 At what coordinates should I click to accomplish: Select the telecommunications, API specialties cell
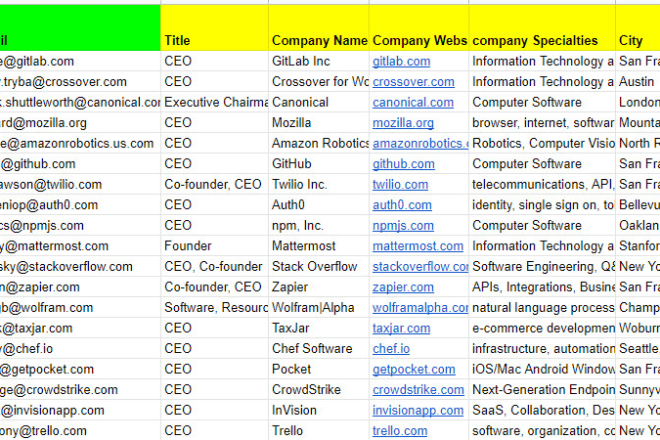point(542,184)
